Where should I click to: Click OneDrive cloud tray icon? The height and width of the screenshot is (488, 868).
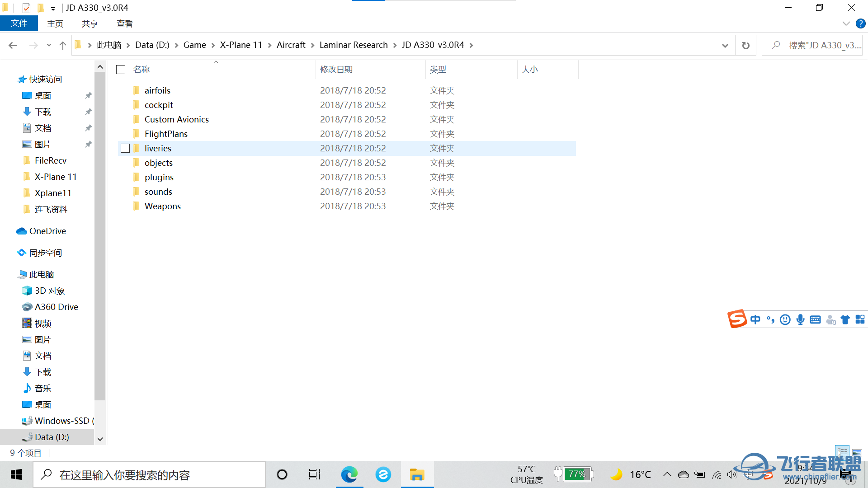coord(684,474)
